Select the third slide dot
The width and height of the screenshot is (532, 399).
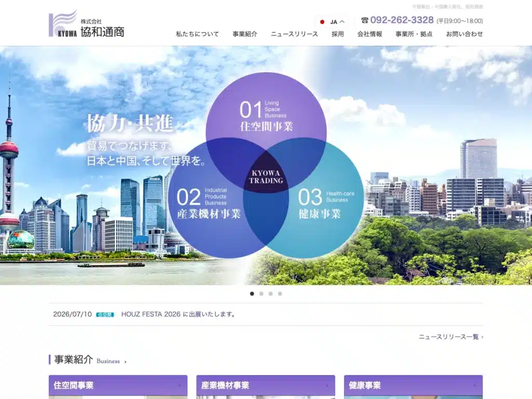tap(270, 294)
